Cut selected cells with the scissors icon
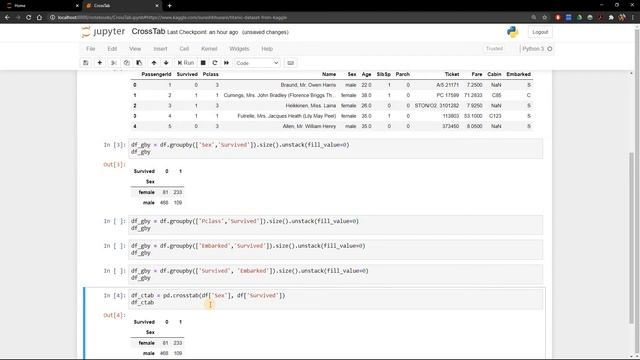Viewport: 640px width, 360px height. point(114,63)
